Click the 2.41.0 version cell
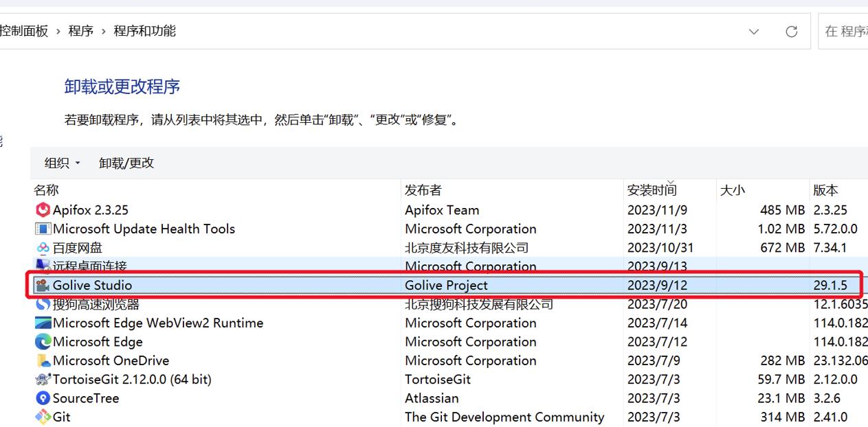The image size is (868, 427). tap(830, 417)
